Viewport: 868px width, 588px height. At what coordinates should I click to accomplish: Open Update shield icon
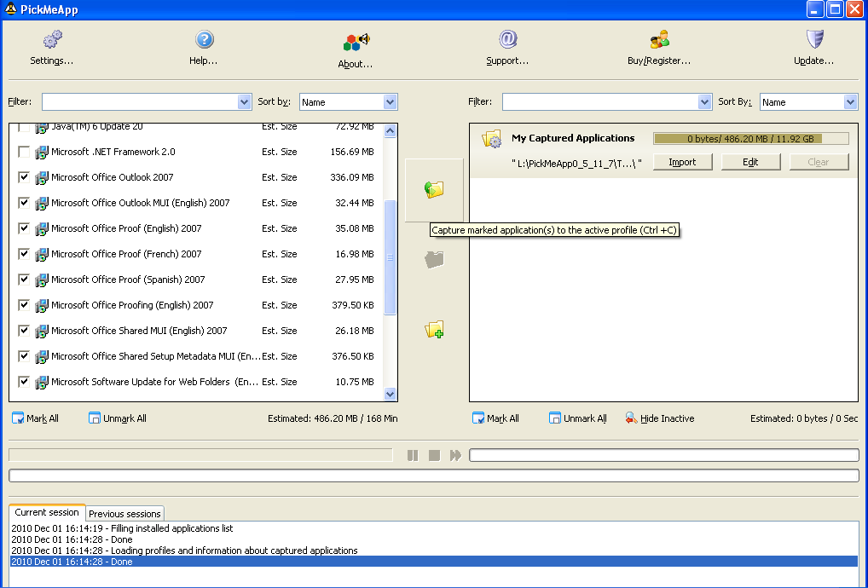(x=814, y=39)
